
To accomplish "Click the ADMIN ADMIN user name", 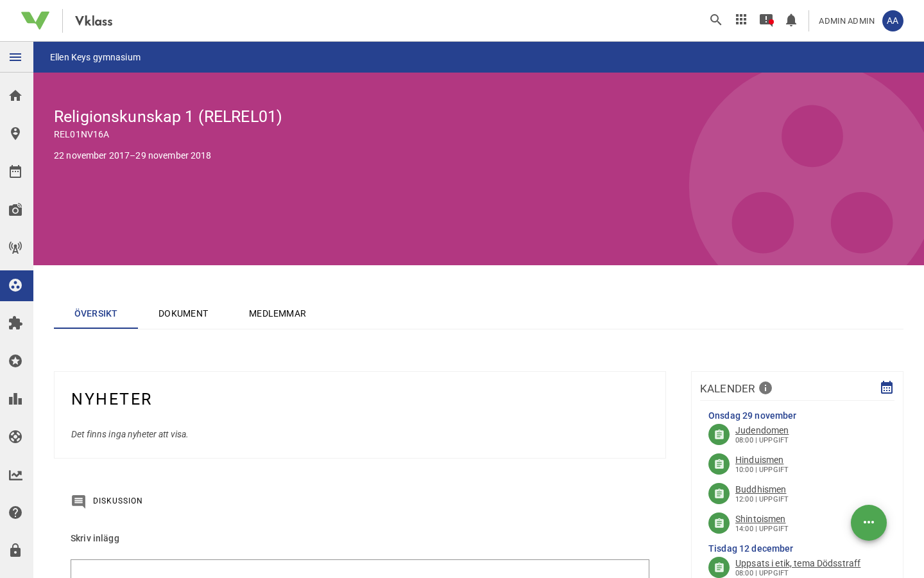I will click(846, 21).
